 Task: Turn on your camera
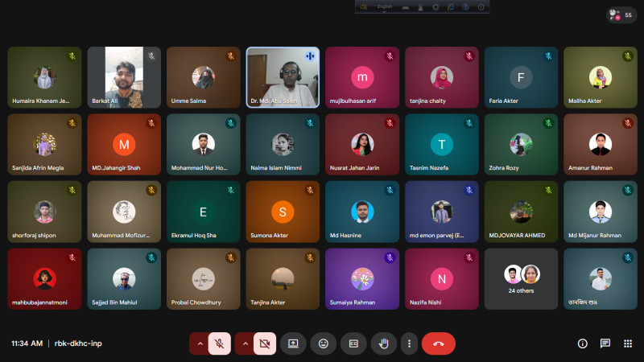coord(265,343)
